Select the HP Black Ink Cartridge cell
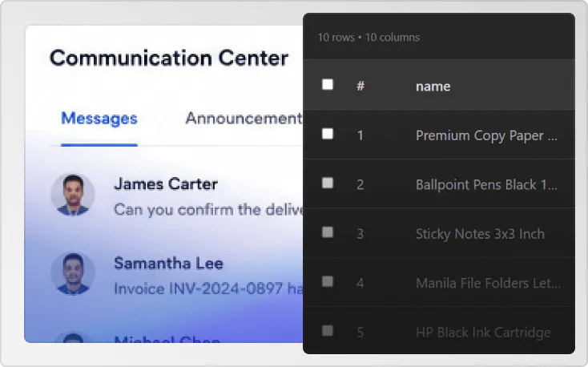Image resolution: width=588 pixels, height=367 pixels. pyautogui.click(x=483, y=333)
